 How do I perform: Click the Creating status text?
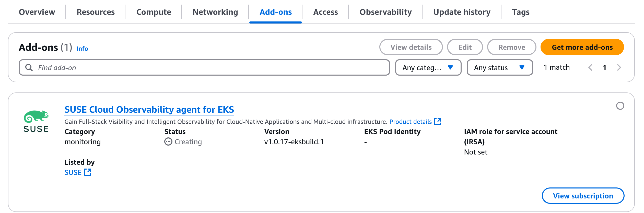tap(188, 142)
